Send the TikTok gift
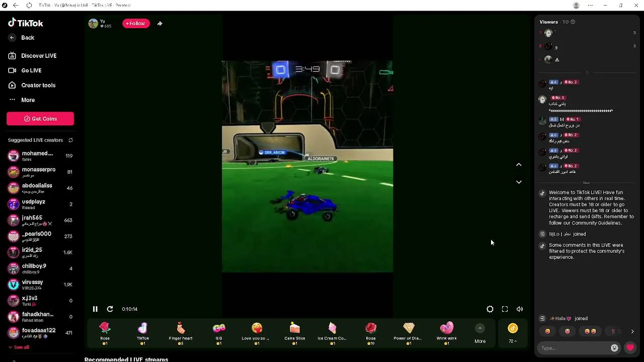The width and height of the screenshot is (644, 362). click(143, 333)
